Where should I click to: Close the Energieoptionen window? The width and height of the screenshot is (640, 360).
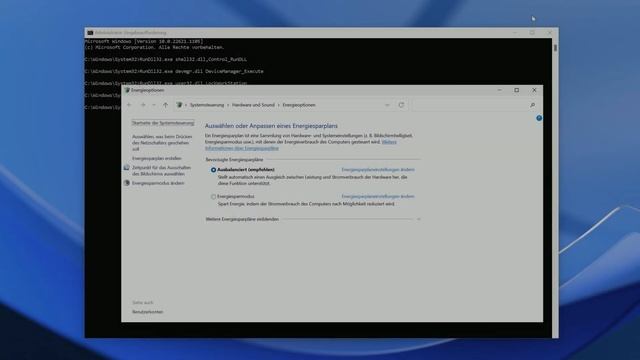[534, 90]
